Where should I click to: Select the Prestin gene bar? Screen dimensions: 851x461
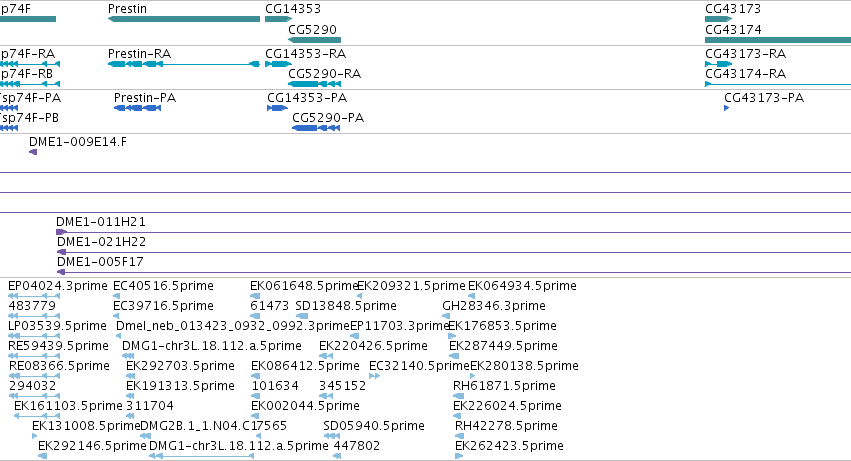[184, 19]
